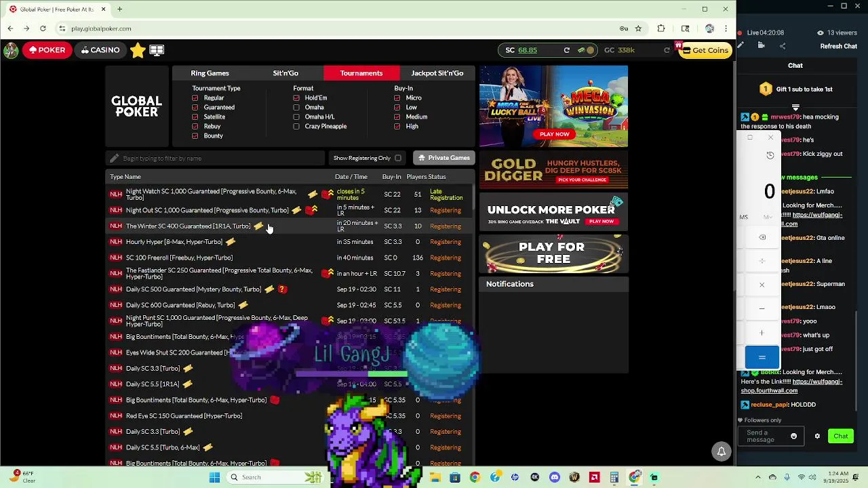Open the wulfgangj-shop.fourthwall.com link
868x488 pixels.
click(x=791, y=386)
